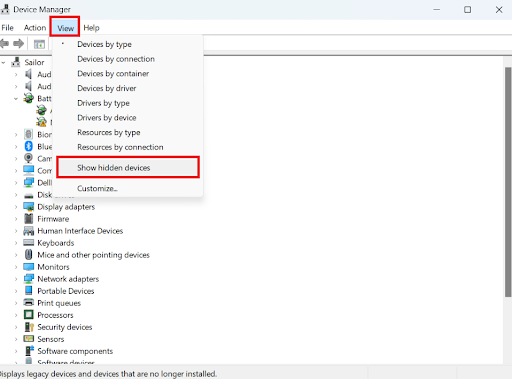Image resolution: width=512 pixels, height=379 pixels.
Task: Select Drivers by device view
Action: coord(128,118)
